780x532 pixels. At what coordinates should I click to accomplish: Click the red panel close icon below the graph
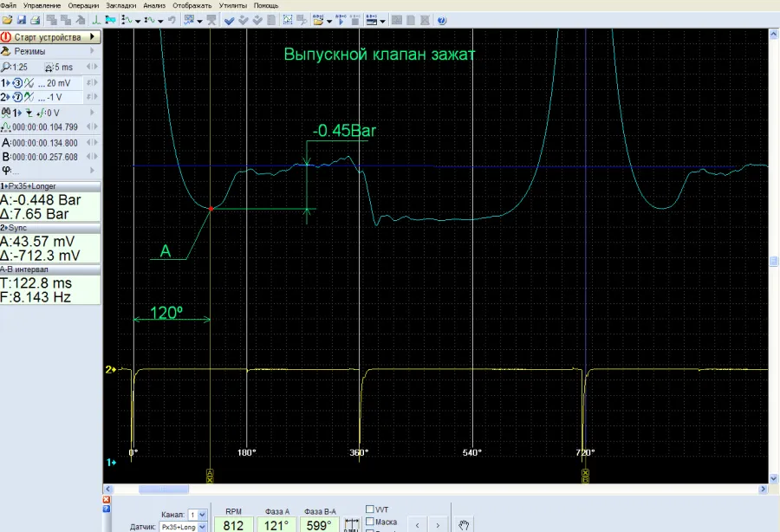click(x=107, y=499)
